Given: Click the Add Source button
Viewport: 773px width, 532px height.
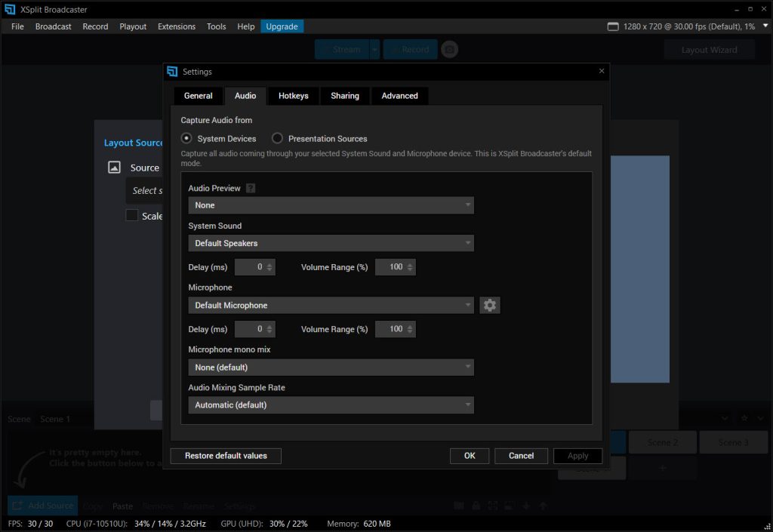Looking at the screenshot, I should 43,506.
